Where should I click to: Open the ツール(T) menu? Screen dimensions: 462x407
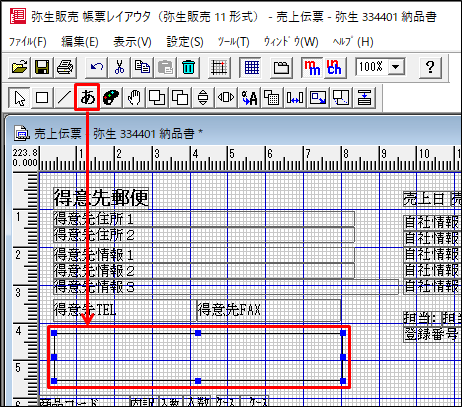(x=233, y=42)
